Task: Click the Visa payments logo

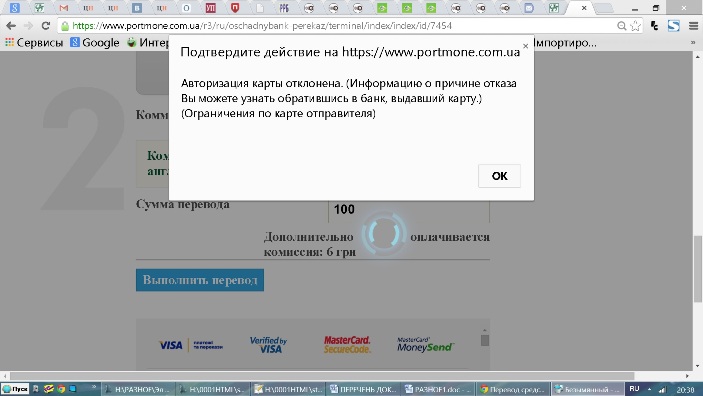Action: click(191, 345)
